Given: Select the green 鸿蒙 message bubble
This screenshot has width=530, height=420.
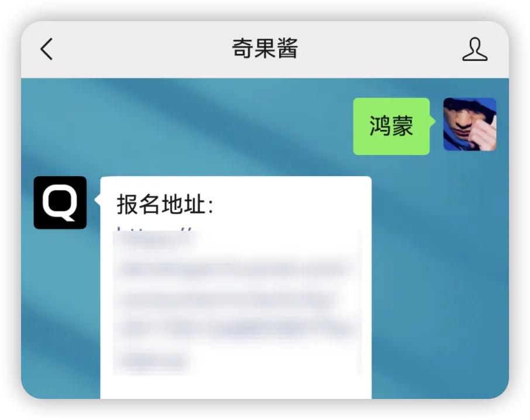Looking at the screenshot, I should tap(391, 126).
